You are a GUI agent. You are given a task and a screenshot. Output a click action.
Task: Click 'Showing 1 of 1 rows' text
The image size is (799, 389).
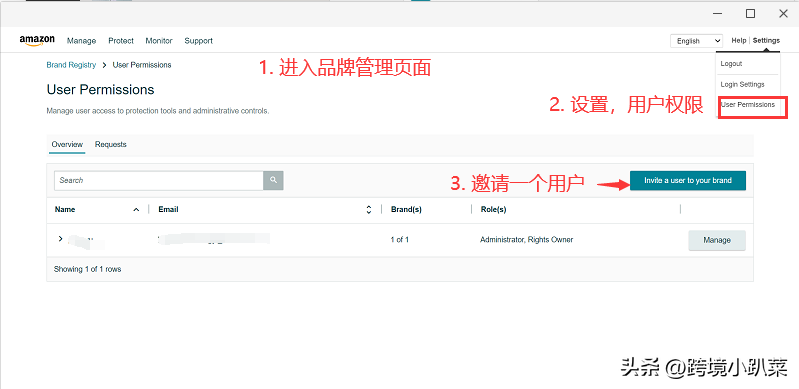[x=88, y=269]
